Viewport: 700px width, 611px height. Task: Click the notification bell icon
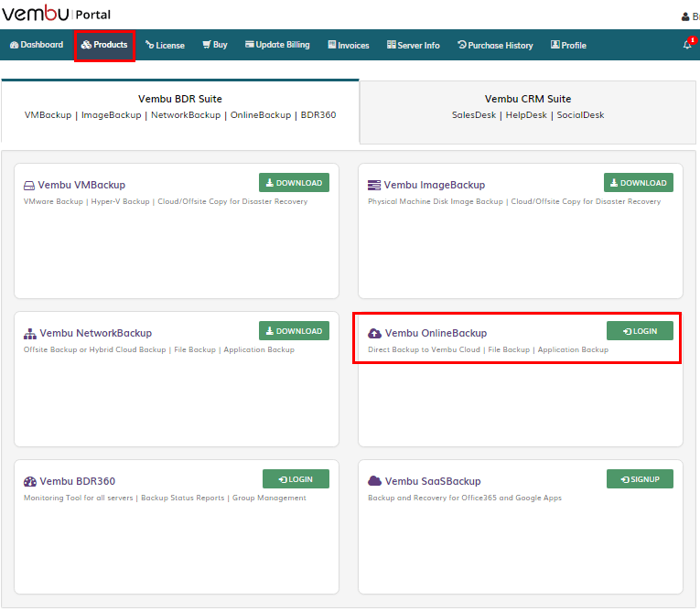[x=687, y=45]
